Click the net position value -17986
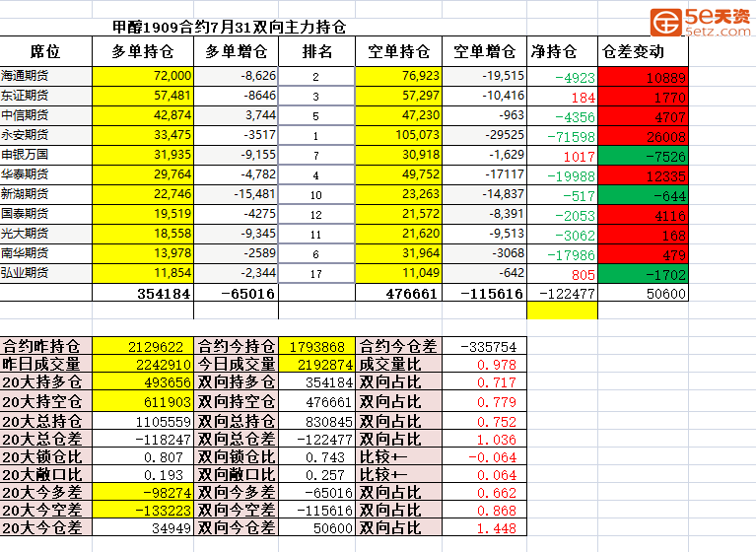This screenshot has width=756, height=552. click(x=562, y=254)
